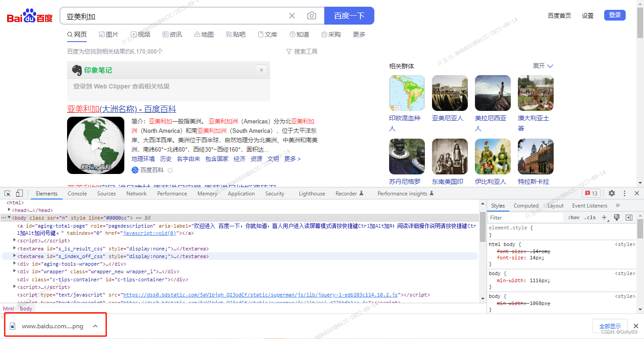Click the flask icon beside the Recorder tab

click(361, 194)
